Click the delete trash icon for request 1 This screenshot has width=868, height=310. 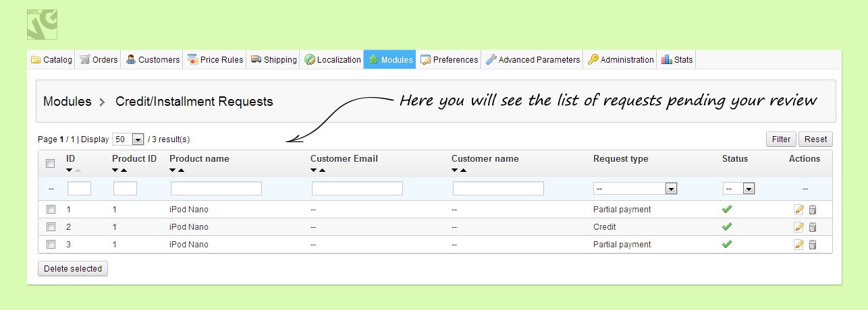[x=813, y=210]
